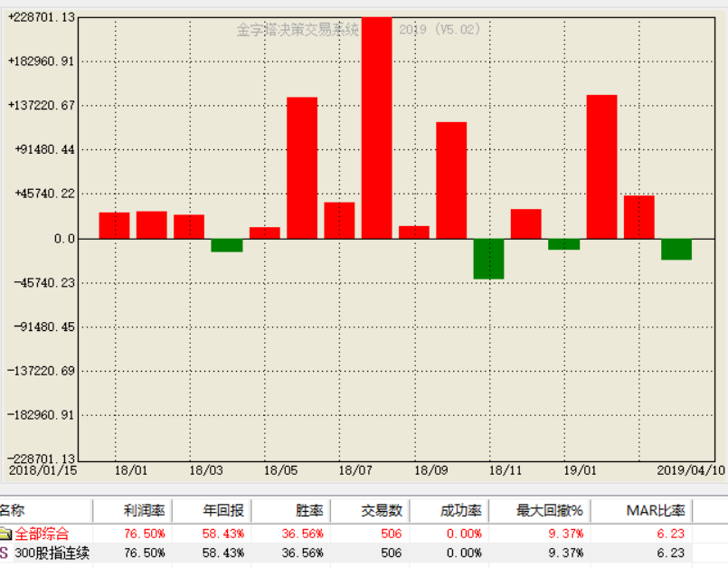This screenshot has height=568, width=728.
Task: Click the -91480.45 axis label
Action: click(44, 327)
